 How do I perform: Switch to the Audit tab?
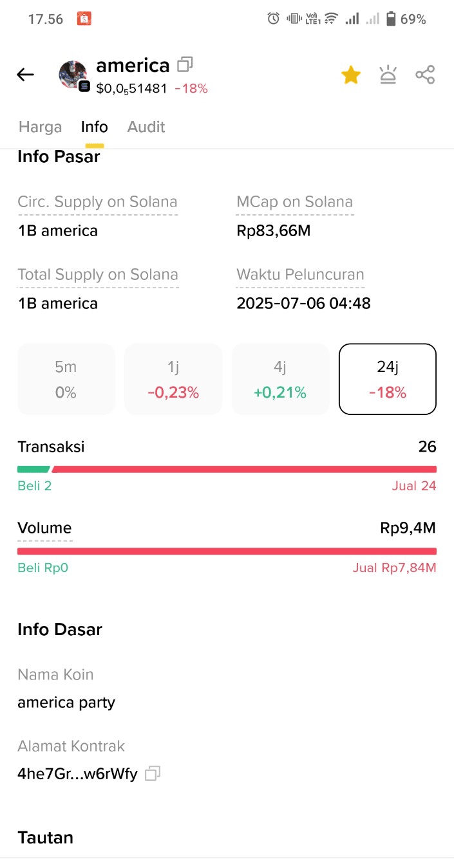pyautogui.click(x=146, y=127)
